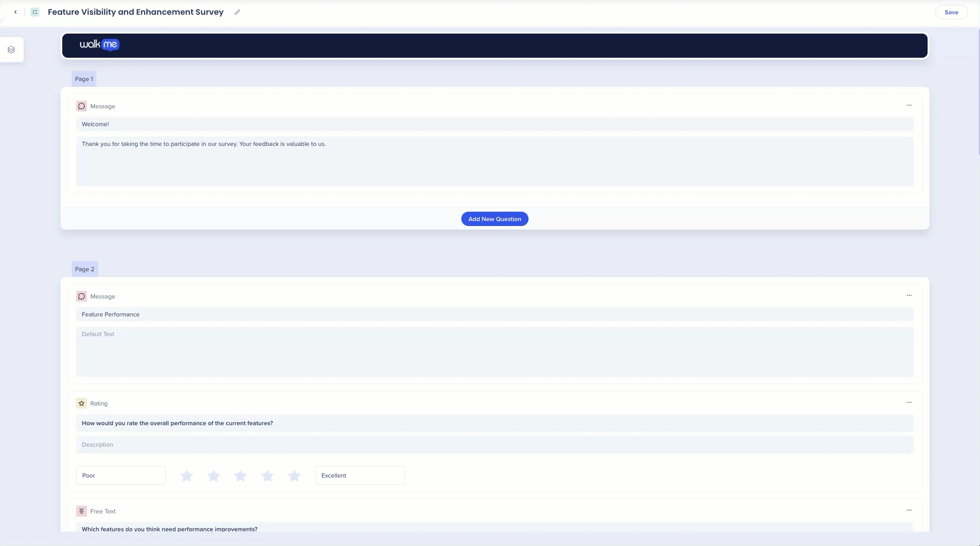Click the survey type icon beside title
The height and width of the screenshot is (546, 980).
click(35, 12)
